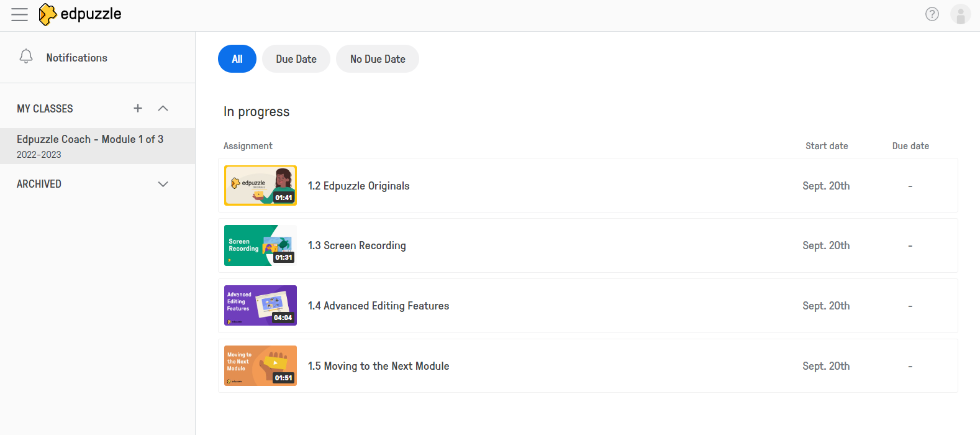Screen dimensions: 980x435
Task: Open 1.4 Advanced Editing Features title
Action: tap(379, 306)
